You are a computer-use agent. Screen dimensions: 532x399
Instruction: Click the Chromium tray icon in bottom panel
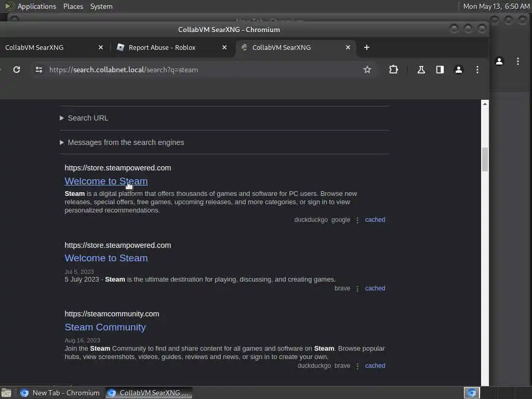coord(472,393)
